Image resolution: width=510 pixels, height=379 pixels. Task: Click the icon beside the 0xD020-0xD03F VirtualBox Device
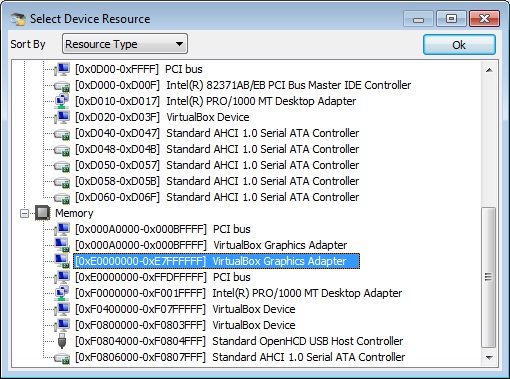(x=62, y=117)
